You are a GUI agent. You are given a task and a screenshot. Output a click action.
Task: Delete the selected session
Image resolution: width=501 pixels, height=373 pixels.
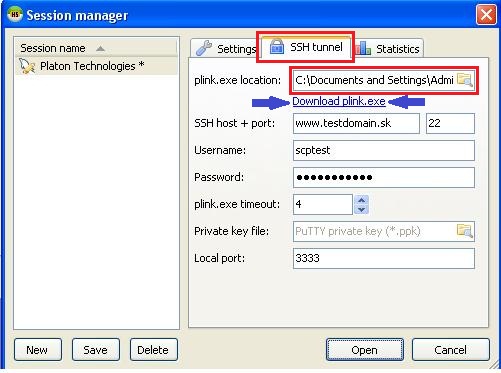[153, 350]
